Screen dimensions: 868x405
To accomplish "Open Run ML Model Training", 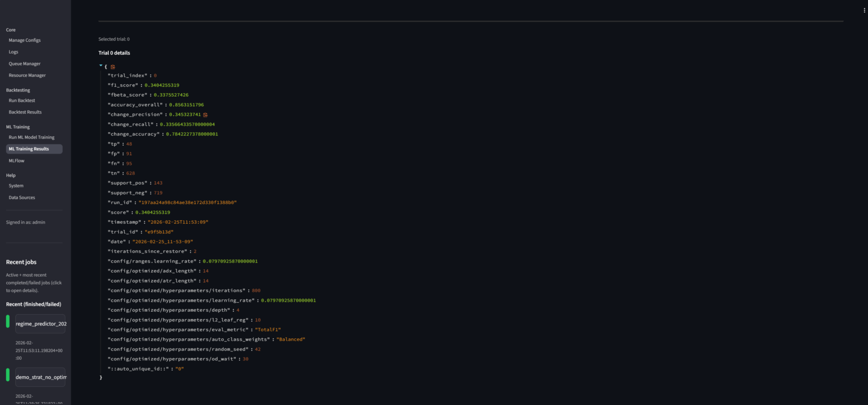I will tap(32, 137).
